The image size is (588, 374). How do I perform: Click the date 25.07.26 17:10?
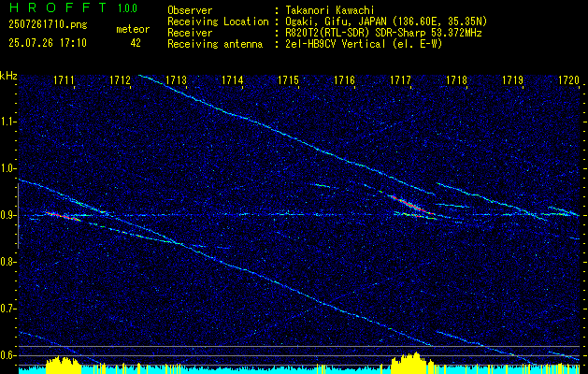48,43
